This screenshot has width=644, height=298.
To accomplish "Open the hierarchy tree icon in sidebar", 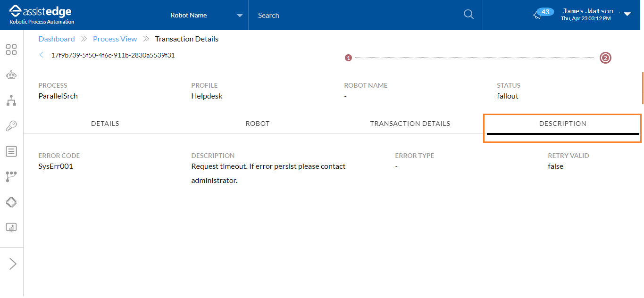I will coord(11,100).
